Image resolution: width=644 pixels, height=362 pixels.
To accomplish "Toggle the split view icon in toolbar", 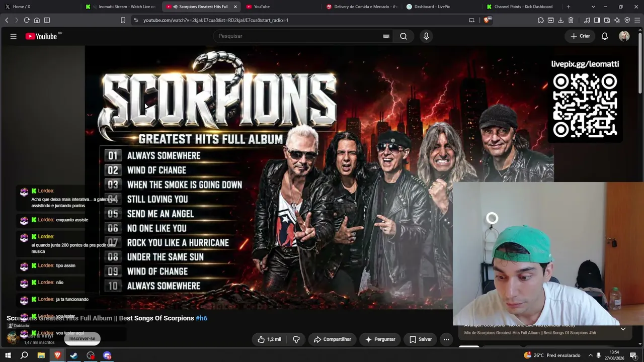I will [x=47, y=20].
